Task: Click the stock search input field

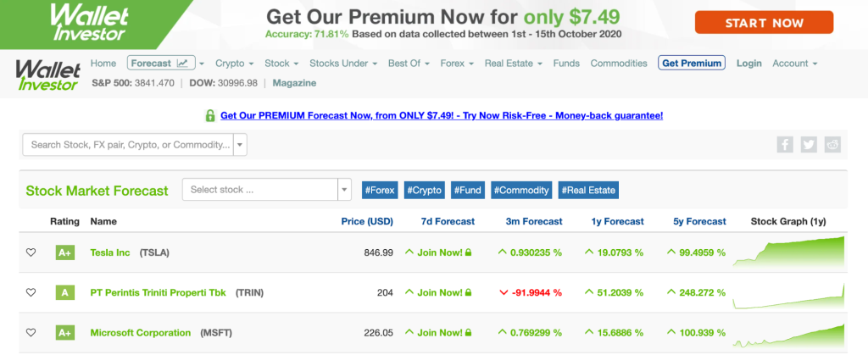Action: [131, 145]
